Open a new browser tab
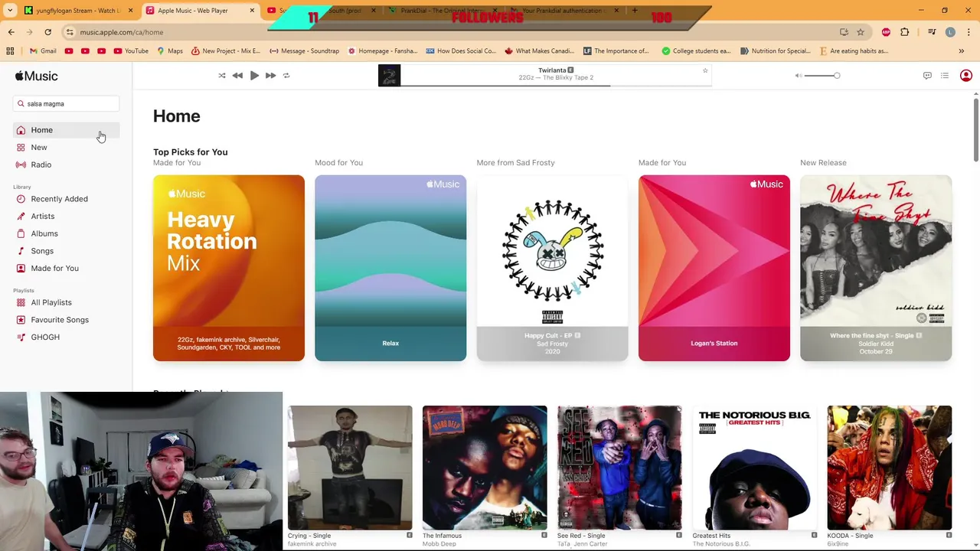 (x=635, y=11)
